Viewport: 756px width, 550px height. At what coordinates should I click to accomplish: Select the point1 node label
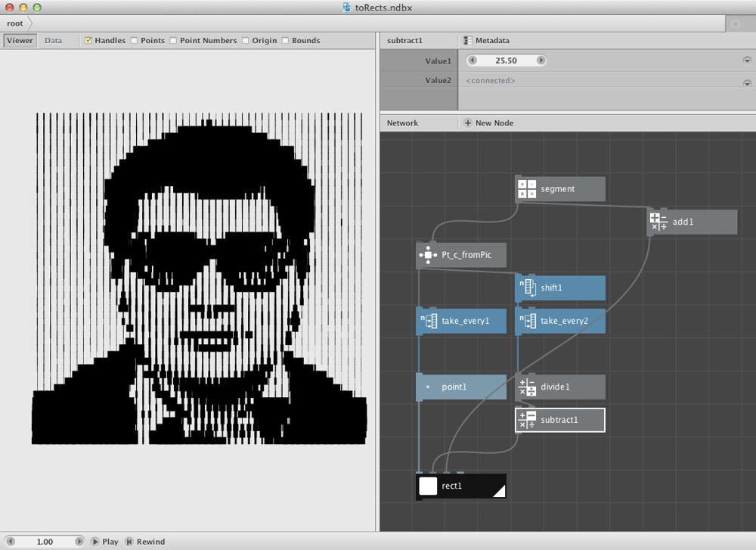click(x=454, y=387)
